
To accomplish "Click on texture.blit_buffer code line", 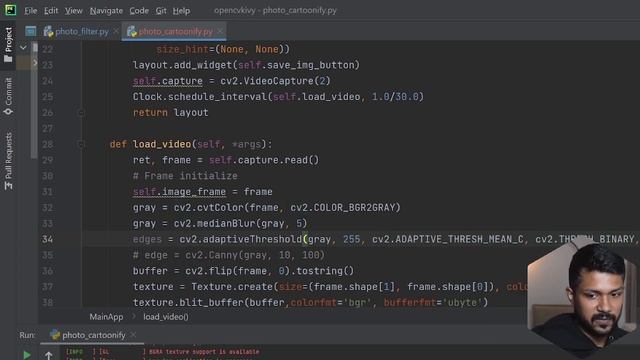I will (x=310, y=303).
